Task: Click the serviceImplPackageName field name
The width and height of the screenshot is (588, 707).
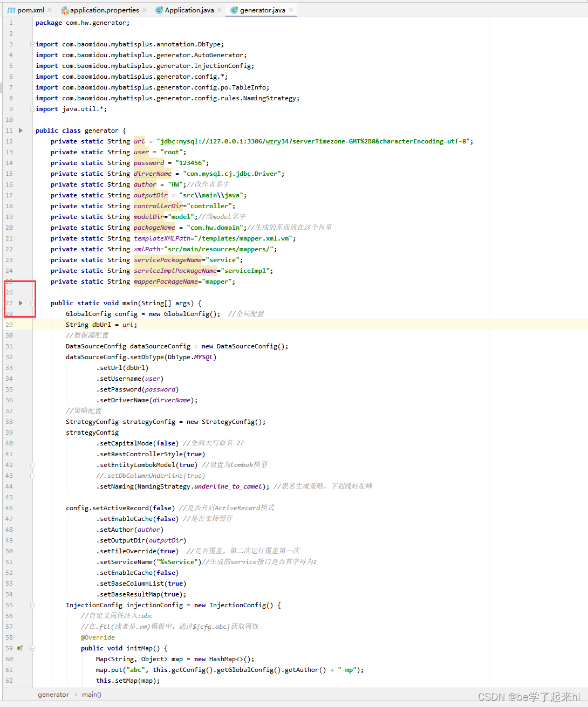Action: pyautogui.click(x=175, y=271)
